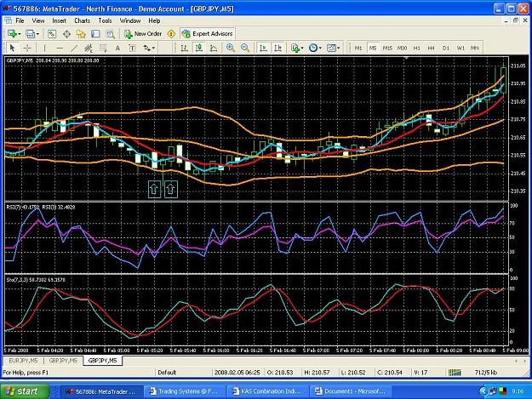Click the 'Default' profile status bar field

[183, 373]
